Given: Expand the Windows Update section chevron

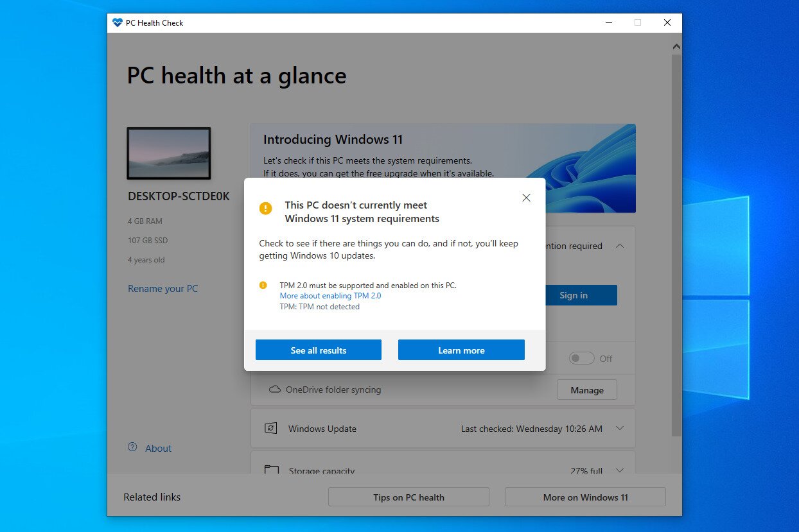Looking at the screenshot, I should pos(620,428).
